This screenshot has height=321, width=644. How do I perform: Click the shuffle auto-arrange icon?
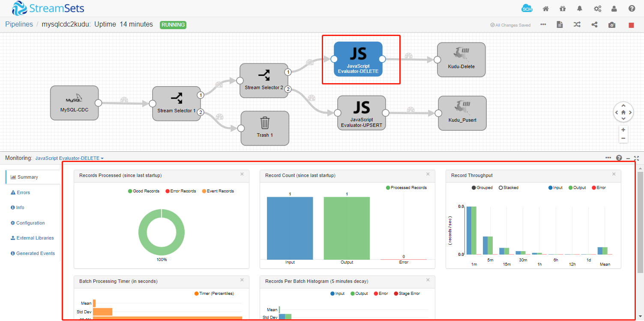point(577,25)
